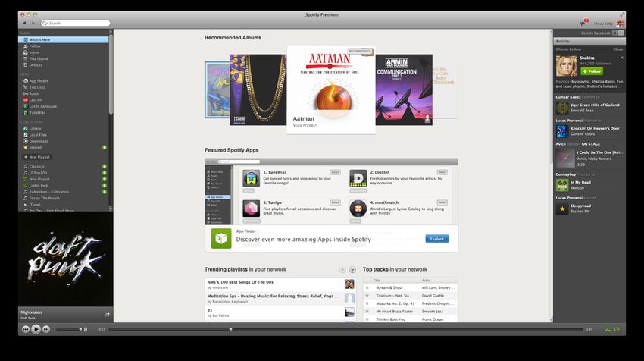
Task: Click the Search input field
Action: (x=76, y=23)
